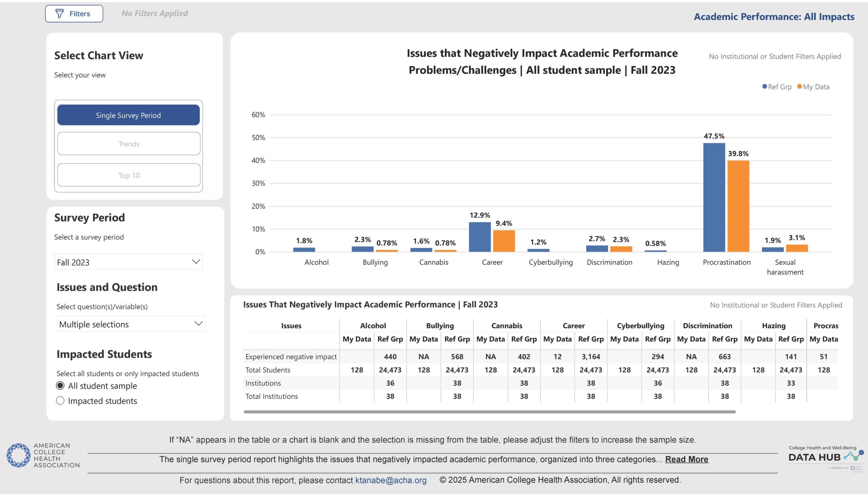This screenshot has height=496, width=868.
Task: Select the All student sample radio
Action: [x=60, y=385]
